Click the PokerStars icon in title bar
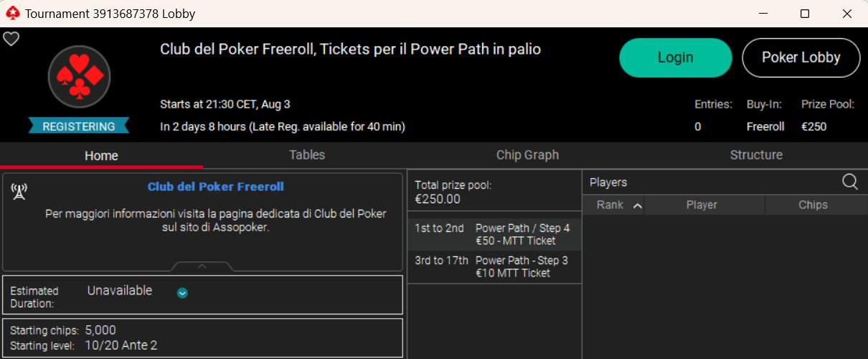The height and width of the screenshot is (359, 868). pyautogui.click(x=12, y=14)
